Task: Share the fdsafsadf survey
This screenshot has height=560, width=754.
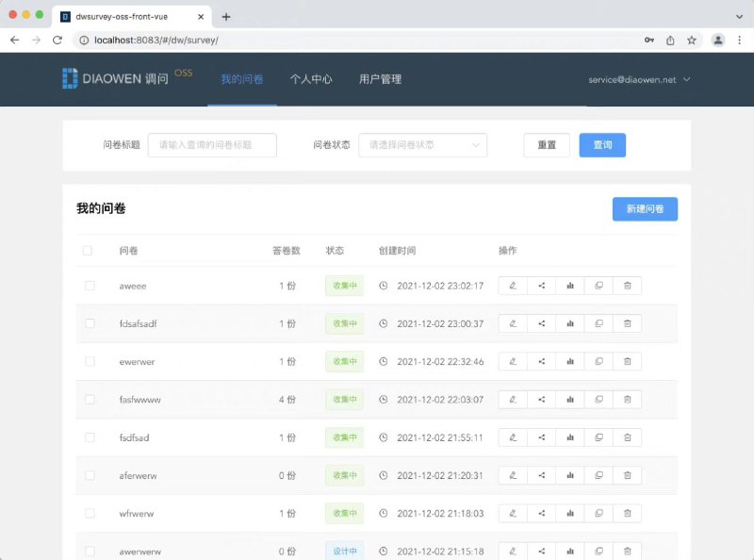Action: pyautogui.click(x=541, y=323)
